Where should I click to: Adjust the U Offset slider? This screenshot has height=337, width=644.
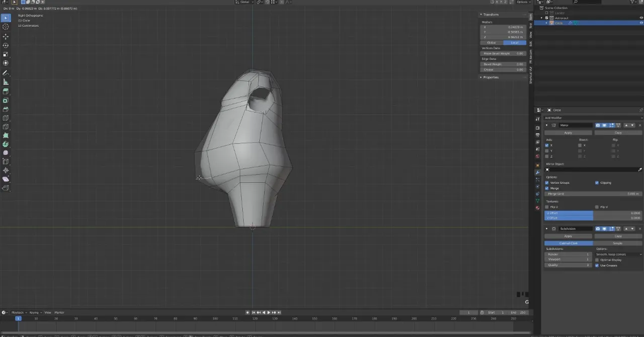[x=594, y=213]
